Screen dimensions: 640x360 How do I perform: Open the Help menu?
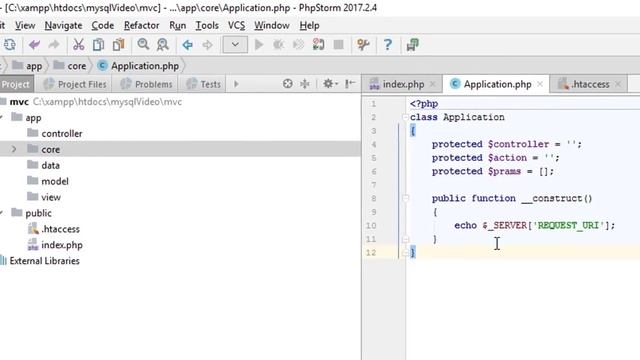pyautogui.click(x=309, y=26)
